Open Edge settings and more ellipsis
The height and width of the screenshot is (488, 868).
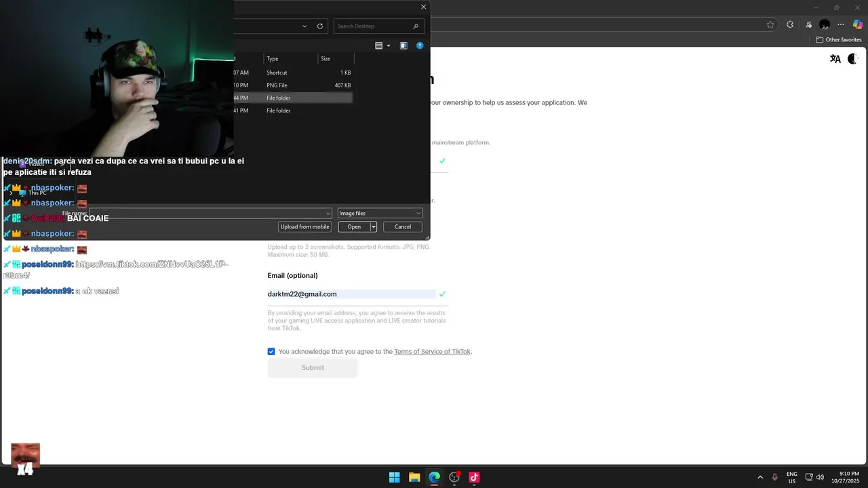coord(842,25)
